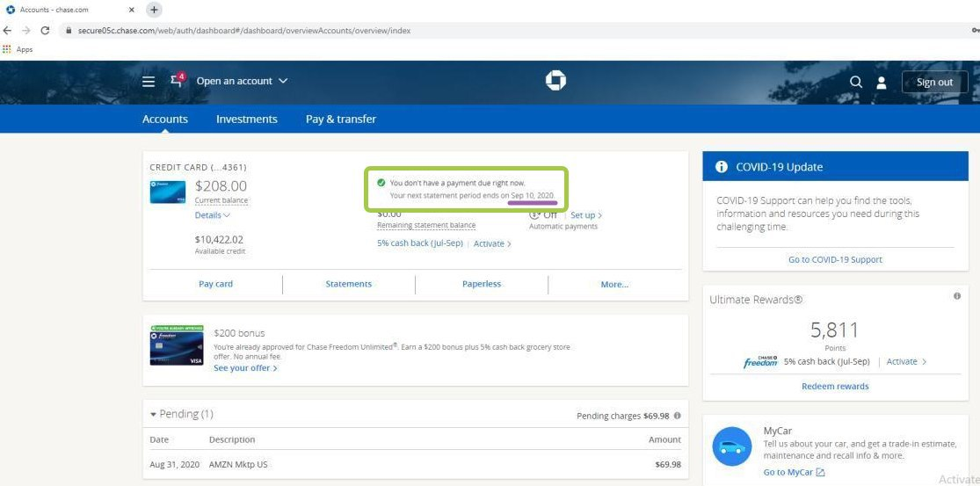Switch to the Investments tab
980x486 pixels.
click(247, 119)
